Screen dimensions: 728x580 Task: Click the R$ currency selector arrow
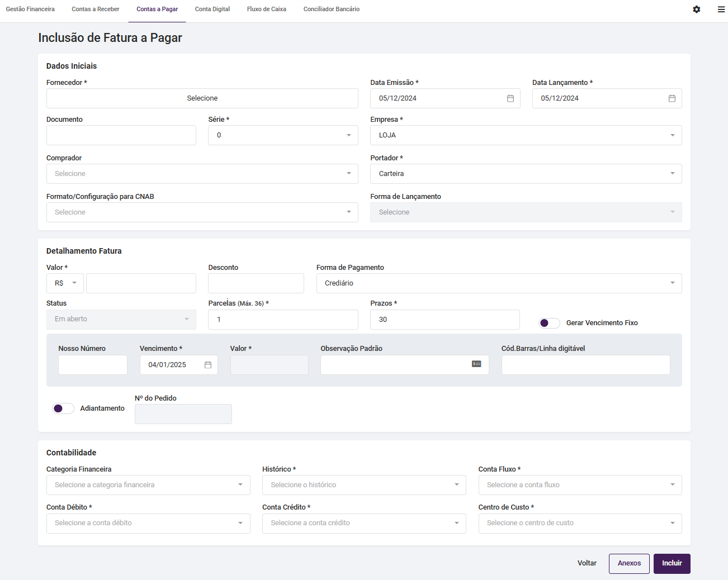click(x=74, y=283)
